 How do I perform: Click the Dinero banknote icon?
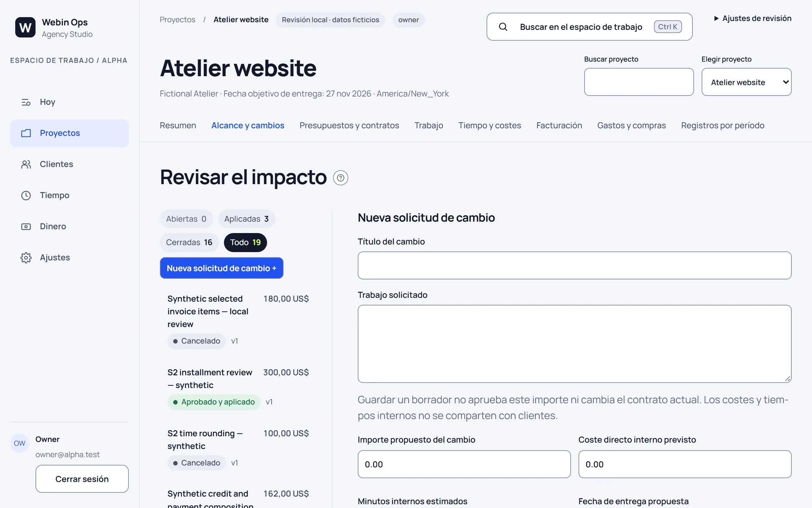point(26,226)
